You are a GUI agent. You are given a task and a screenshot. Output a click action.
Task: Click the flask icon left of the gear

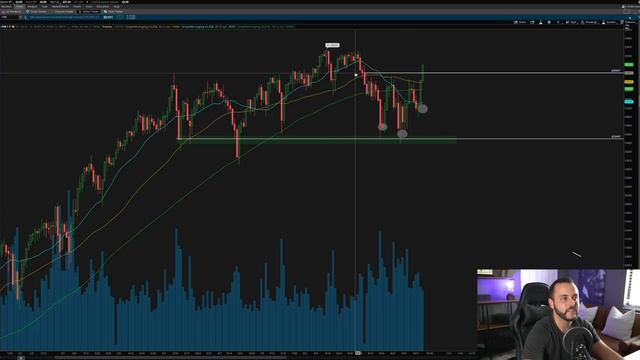point(541,22)
